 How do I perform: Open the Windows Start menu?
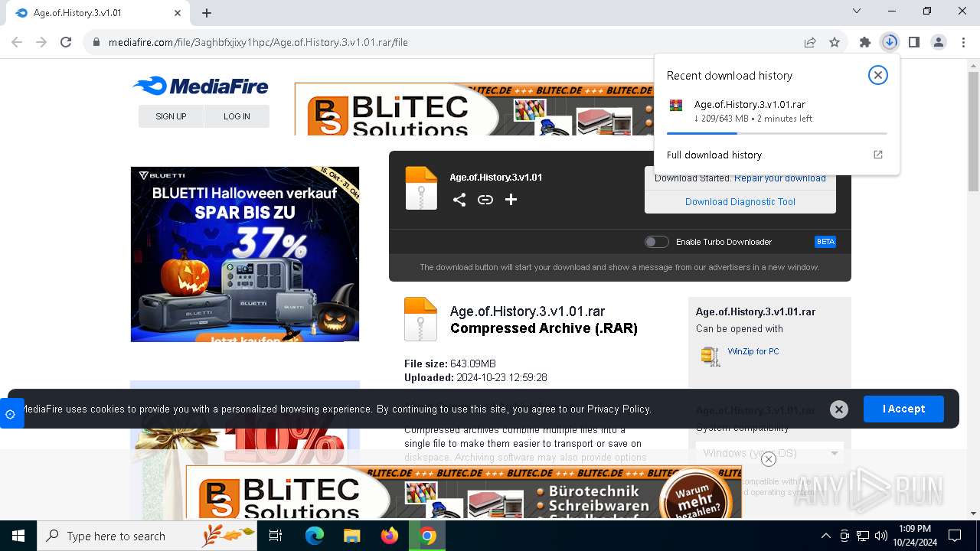(x=18, y=536)
